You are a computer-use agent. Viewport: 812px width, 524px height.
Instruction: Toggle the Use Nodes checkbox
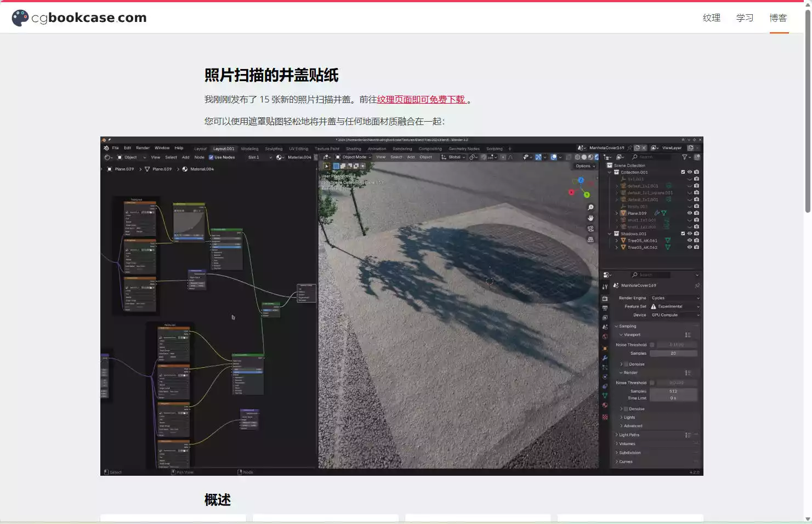(x=211, y=157)
